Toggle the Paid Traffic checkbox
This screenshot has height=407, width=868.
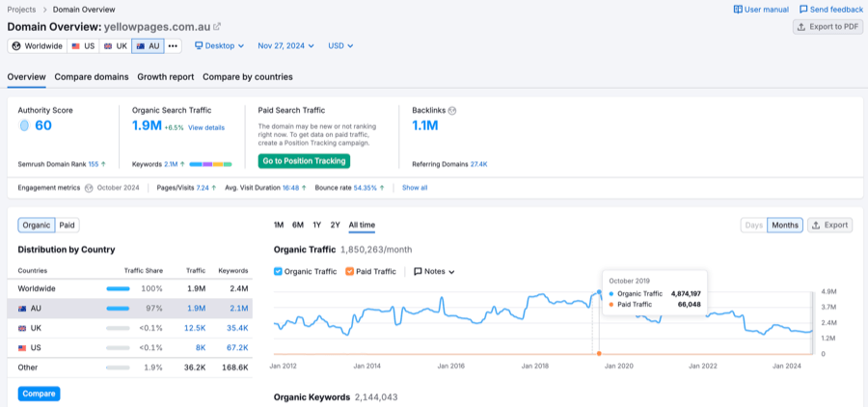click(x=349, y=272)
